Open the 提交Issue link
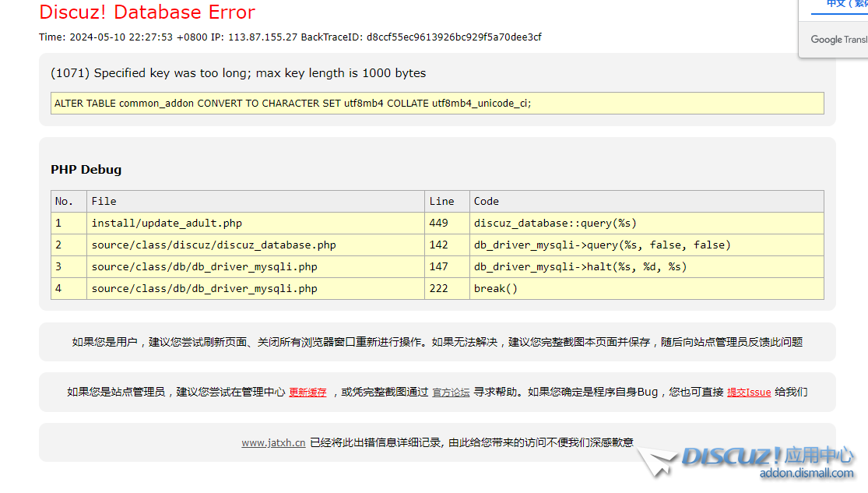This screenshot has height=493, width=868. coord(748,393)
